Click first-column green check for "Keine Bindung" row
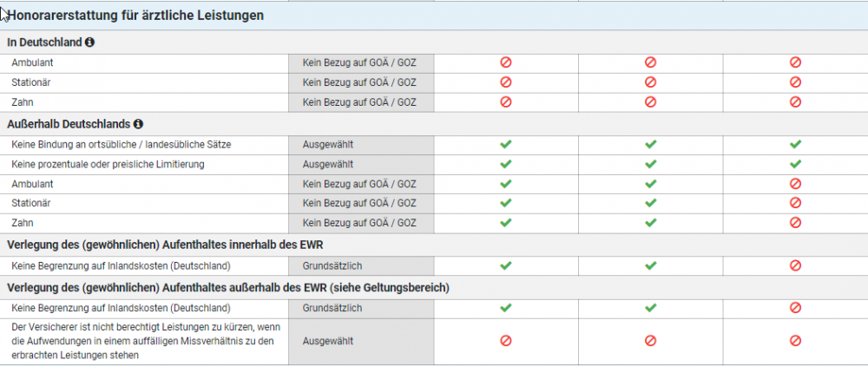The image size is (868, 366). coord(506,144)
